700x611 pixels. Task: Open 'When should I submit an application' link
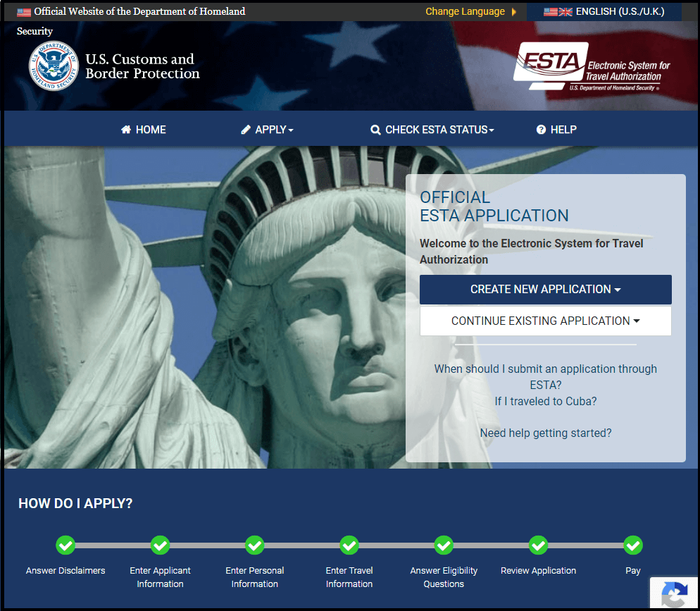(546, 377)
